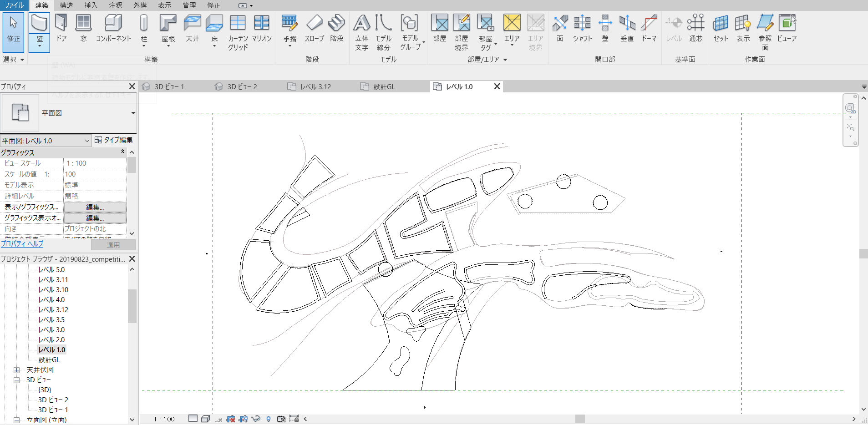Viewport: 868px width, 425px height.
Task: Select the 柱 (Column) tool
Action: coord(144,30)
